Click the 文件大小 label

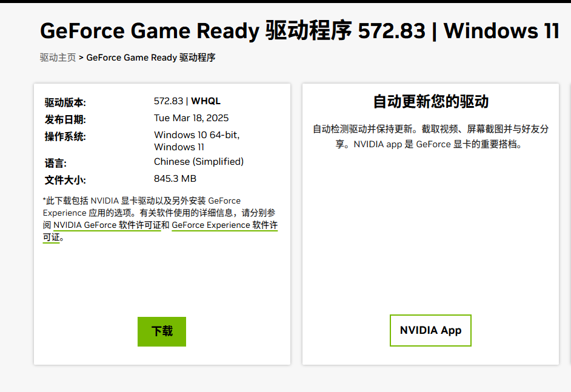pyautogui.click(x=65, y=180)
